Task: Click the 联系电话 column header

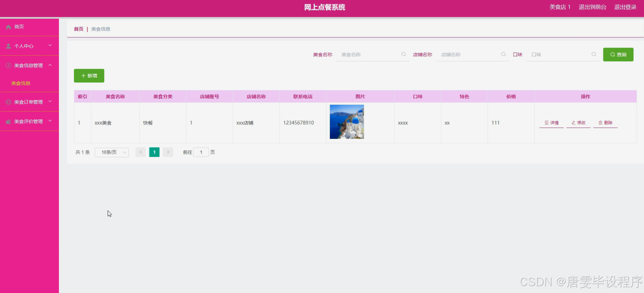Action: pyautogui.click(x=303, y=97)
